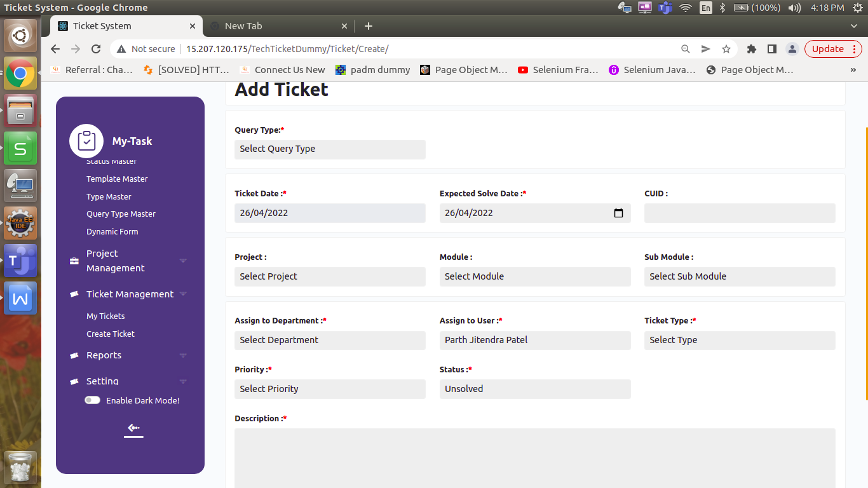The width and height of the screenshot is (868, 488).
Task: Open My Tickets in sidebar
Action: pyautogui.click(x=105, y=316)
